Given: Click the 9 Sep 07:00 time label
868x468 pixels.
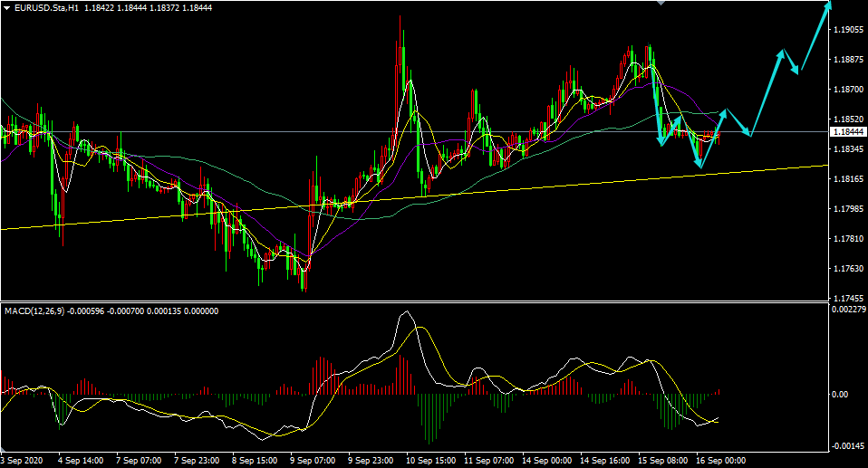Looking at the screenshot, I should pyautogui.click(x=313, y=460).
